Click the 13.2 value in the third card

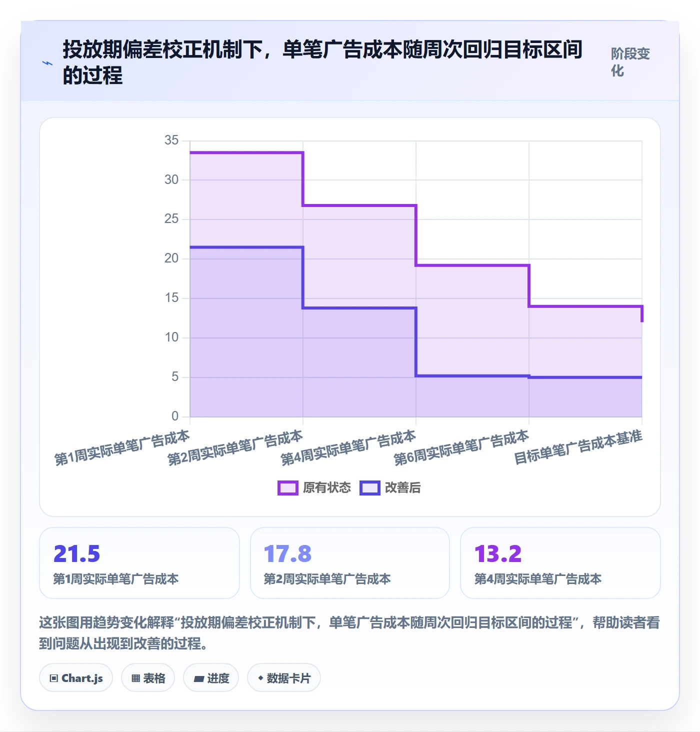pos(498,554)
